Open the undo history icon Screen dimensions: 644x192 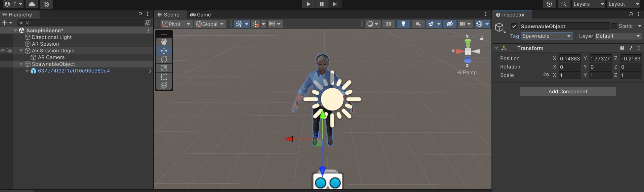tap(549, 4)
